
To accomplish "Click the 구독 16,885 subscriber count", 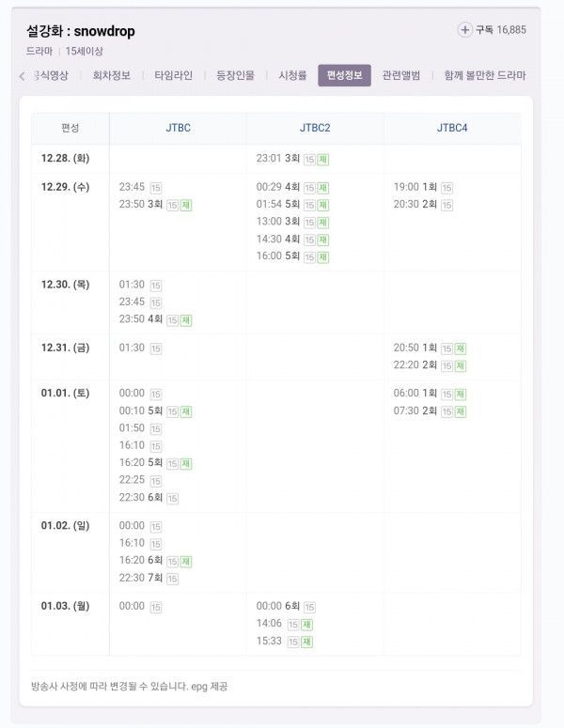I will point(501,30).
